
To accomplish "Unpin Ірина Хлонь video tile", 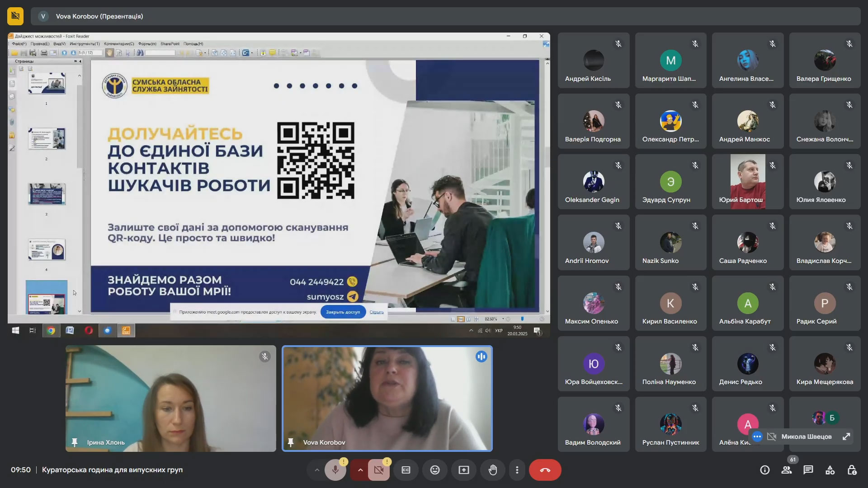I will [75, 442].
